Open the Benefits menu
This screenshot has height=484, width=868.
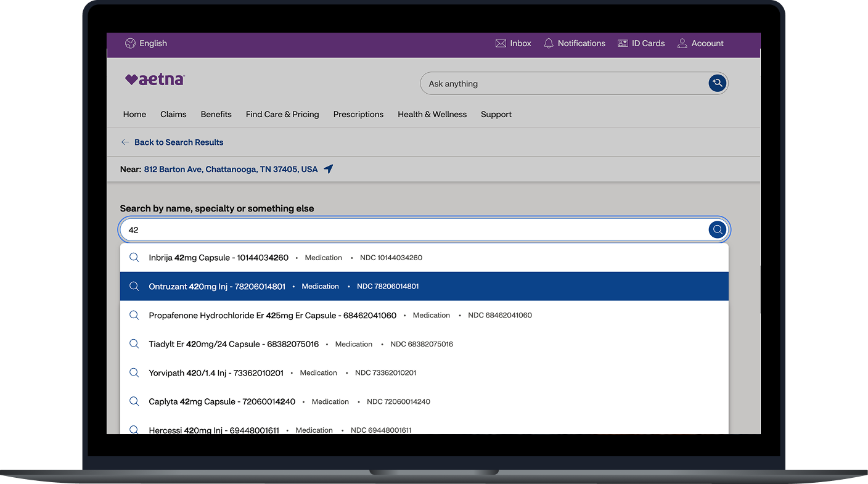[216, 114]
